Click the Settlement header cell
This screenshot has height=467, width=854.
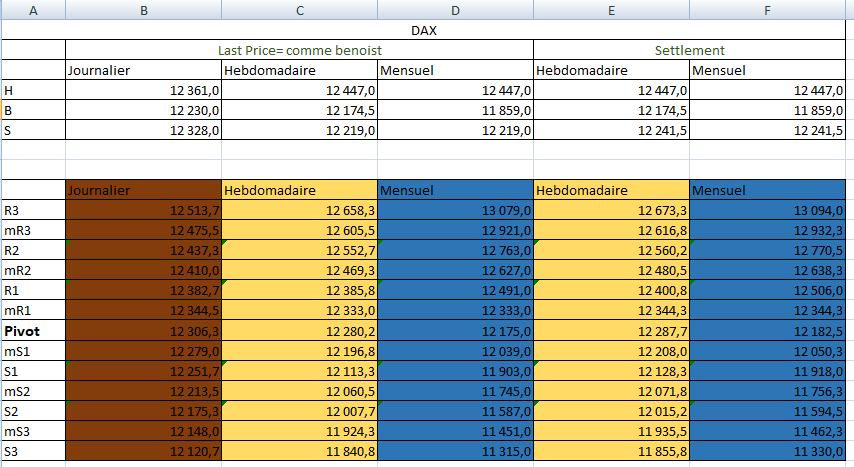690,50
